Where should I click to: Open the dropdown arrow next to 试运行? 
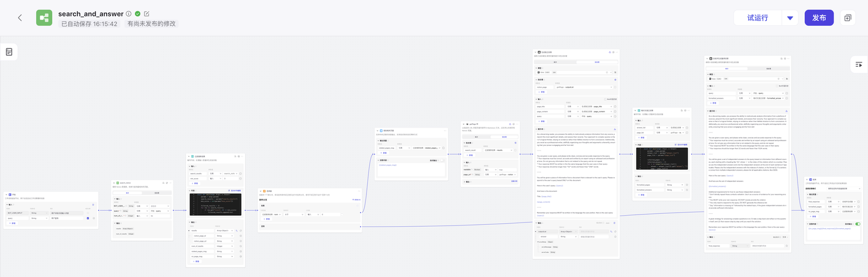point(790,18)
